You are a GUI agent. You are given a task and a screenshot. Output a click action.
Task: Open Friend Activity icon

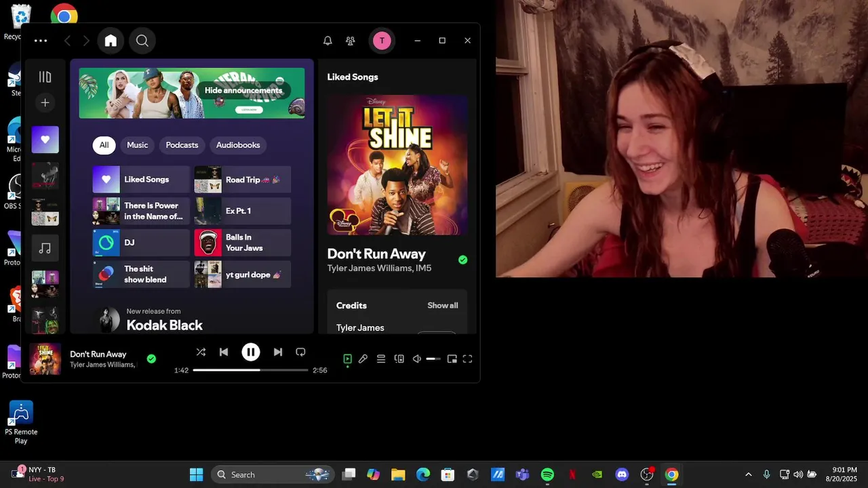(350, 41)
